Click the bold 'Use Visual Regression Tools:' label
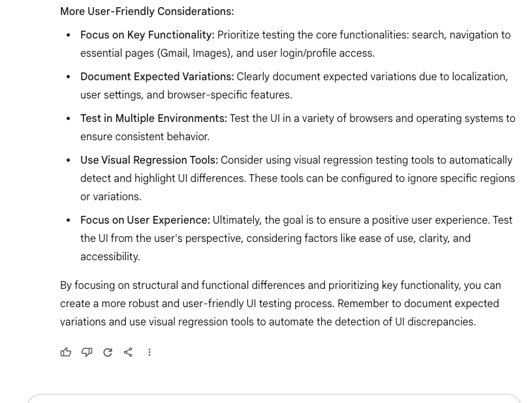The image size is (532, 403). [x=149, y=160]
